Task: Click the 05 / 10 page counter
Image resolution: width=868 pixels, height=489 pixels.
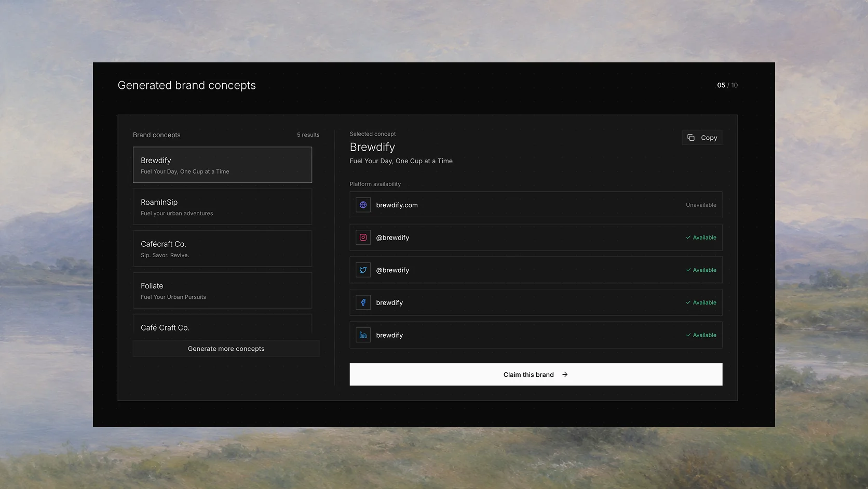Action: [727, 85]
